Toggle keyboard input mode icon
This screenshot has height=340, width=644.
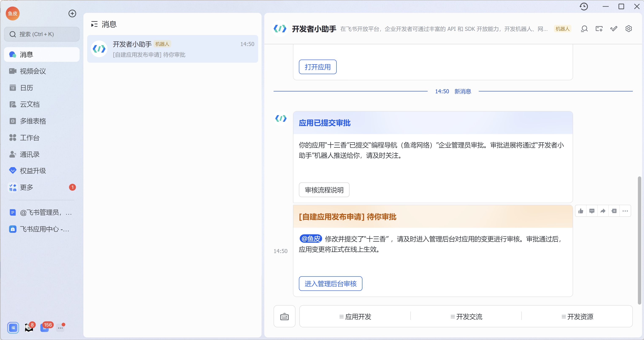pos(284,317)
